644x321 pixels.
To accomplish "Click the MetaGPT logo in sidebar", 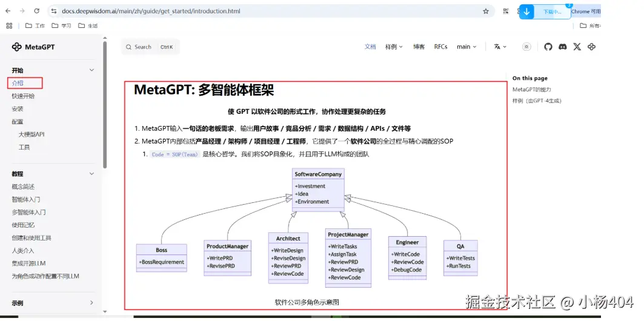I will coord(33,47).
